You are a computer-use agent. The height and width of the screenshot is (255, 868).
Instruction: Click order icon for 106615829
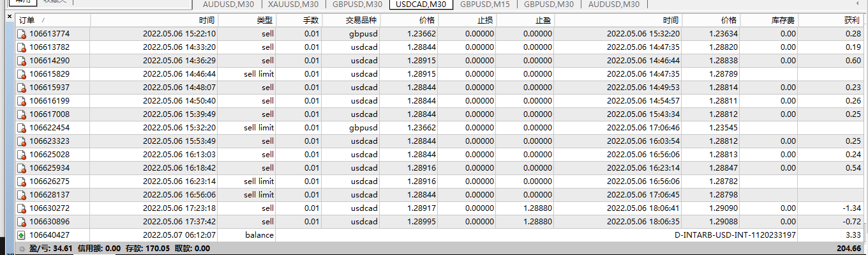22,74
